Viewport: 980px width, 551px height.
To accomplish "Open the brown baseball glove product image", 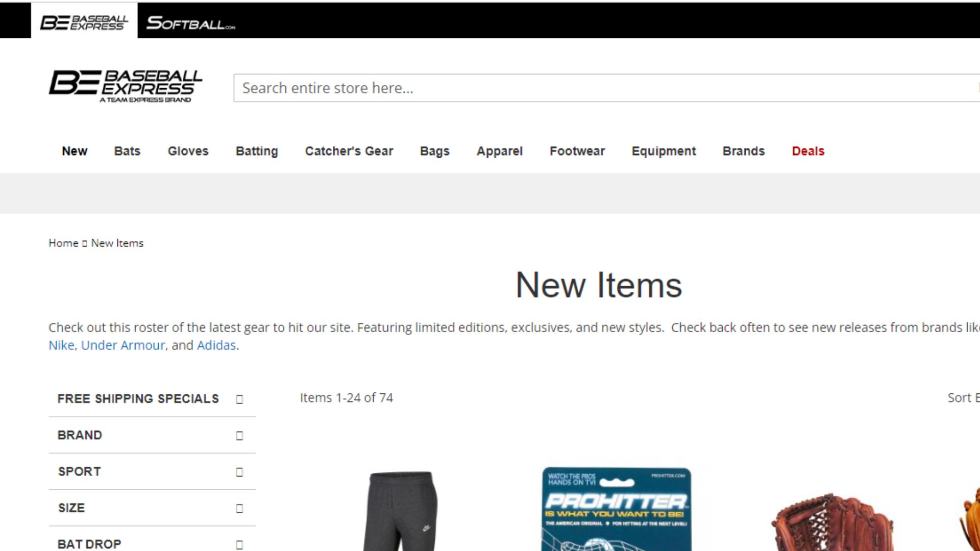I will click(832, 521).
